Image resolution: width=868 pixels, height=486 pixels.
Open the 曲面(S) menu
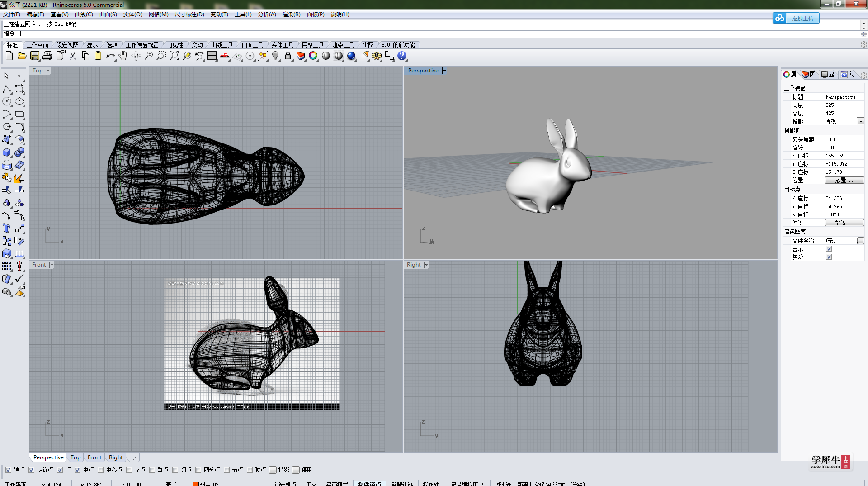tap(108, 14)
